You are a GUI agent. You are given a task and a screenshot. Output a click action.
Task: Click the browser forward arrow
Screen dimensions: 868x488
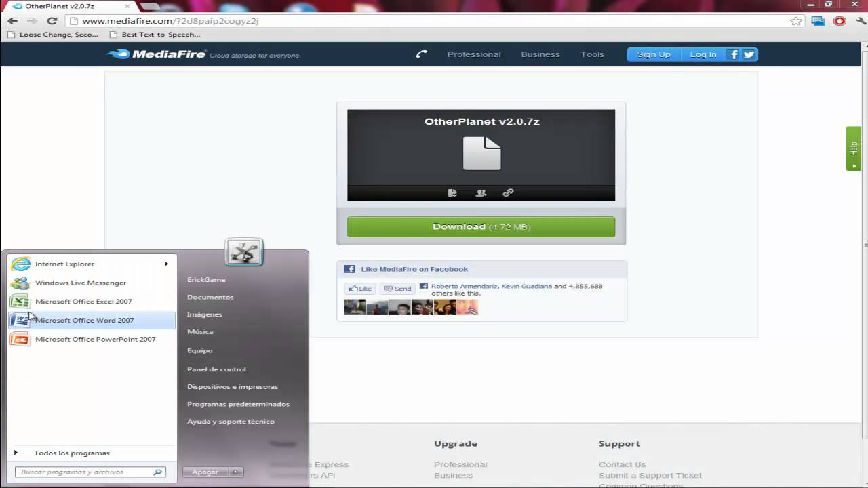[x=32, y=21]
